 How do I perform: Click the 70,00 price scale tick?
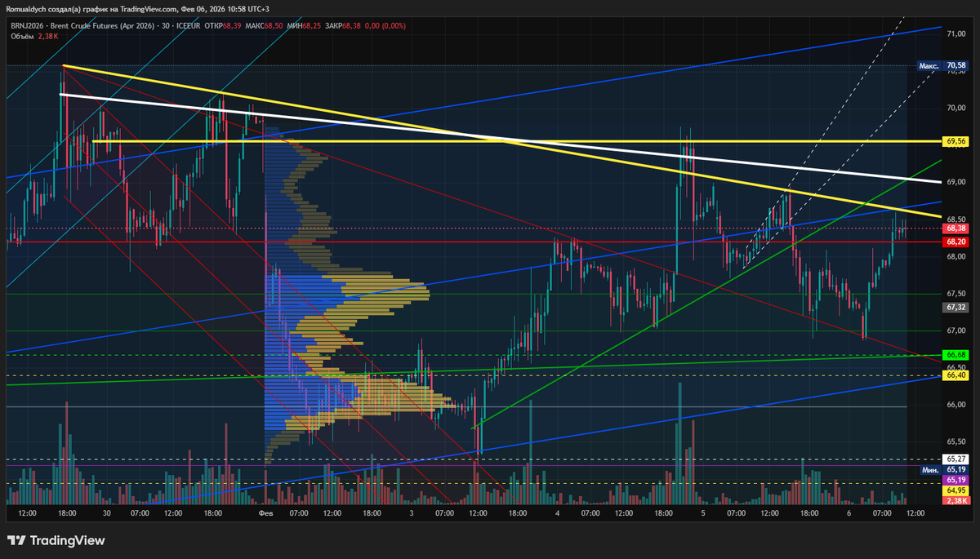[x=956, y=108]
